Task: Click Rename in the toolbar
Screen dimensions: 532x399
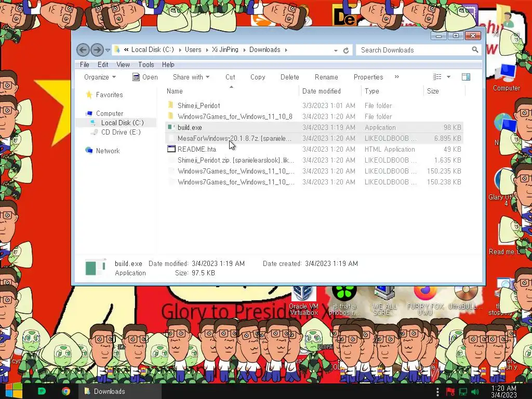Action: [x=326, y=77]
